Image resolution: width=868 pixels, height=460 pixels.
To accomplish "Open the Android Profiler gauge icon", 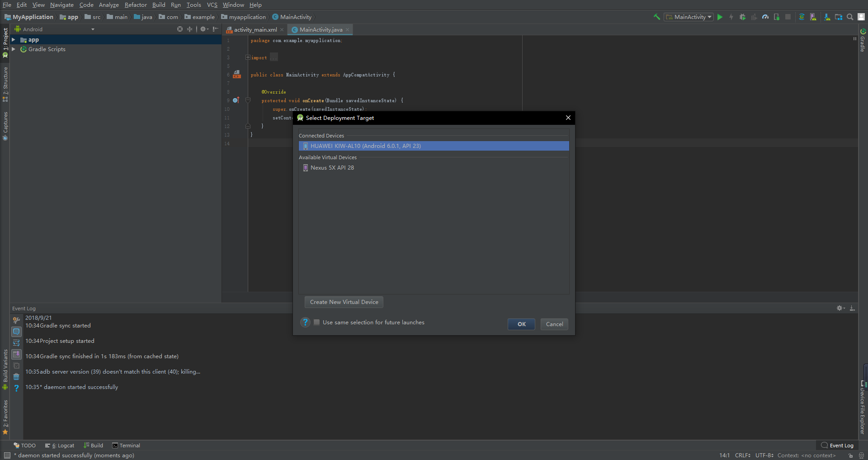I will pyautogui.click(x=765, y=17).
